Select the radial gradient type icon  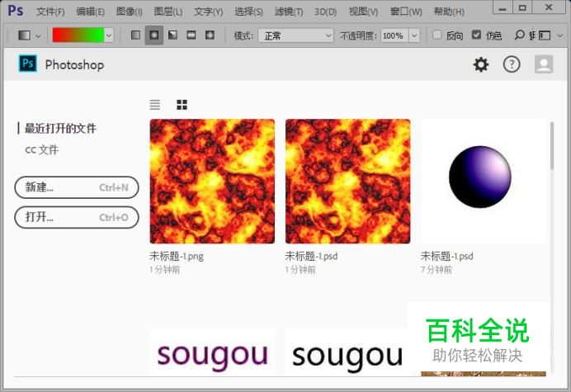(x=154, y=35)
